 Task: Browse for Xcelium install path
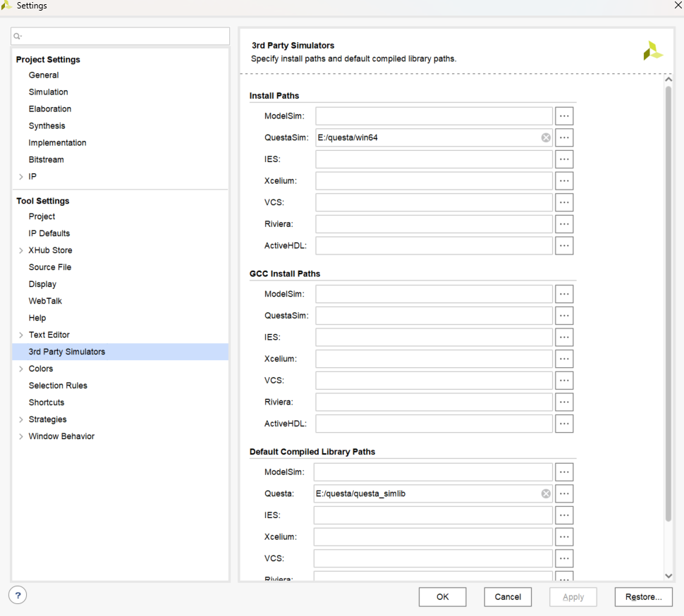point(564,181)
